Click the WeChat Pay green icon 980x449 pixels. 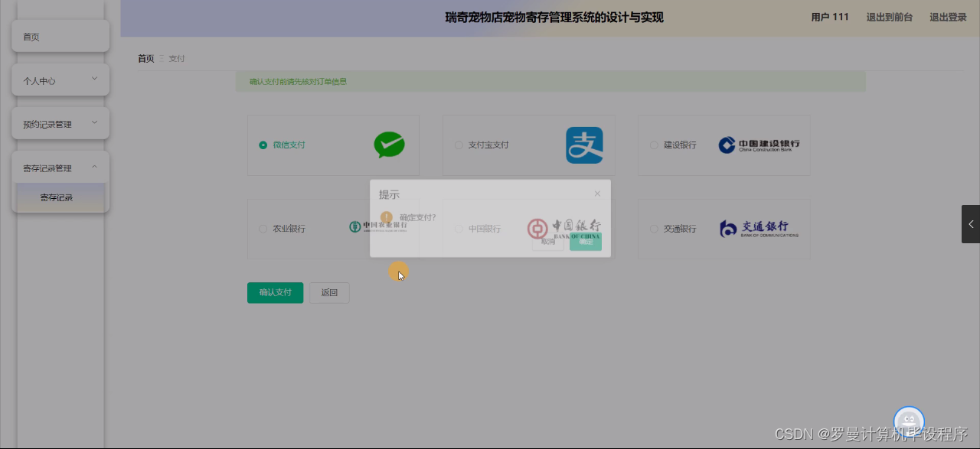click(389, 145)
